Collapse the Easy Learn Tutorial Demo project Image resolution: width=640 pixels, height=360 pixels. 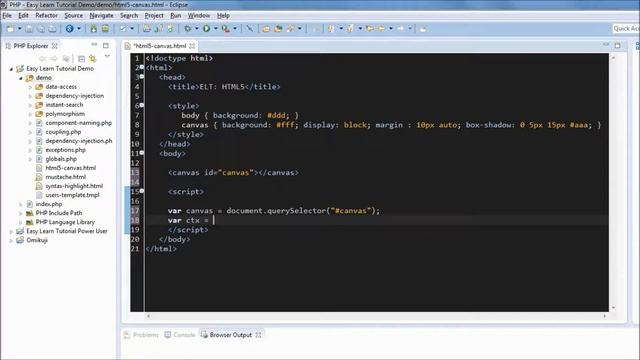click(11, 69)
